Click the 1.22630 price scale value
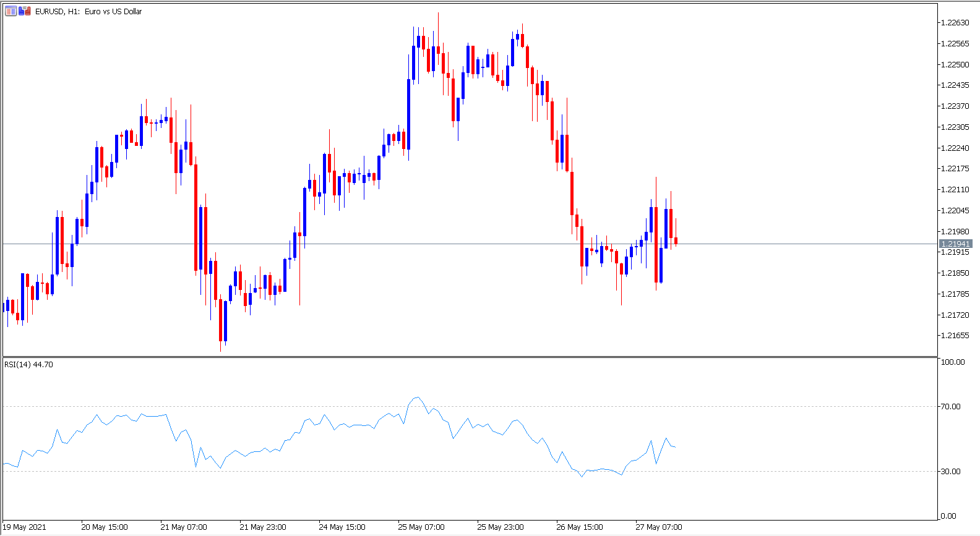Image resolution: width=980 pixels, height=536 pixels. click(x=955, y=23)
